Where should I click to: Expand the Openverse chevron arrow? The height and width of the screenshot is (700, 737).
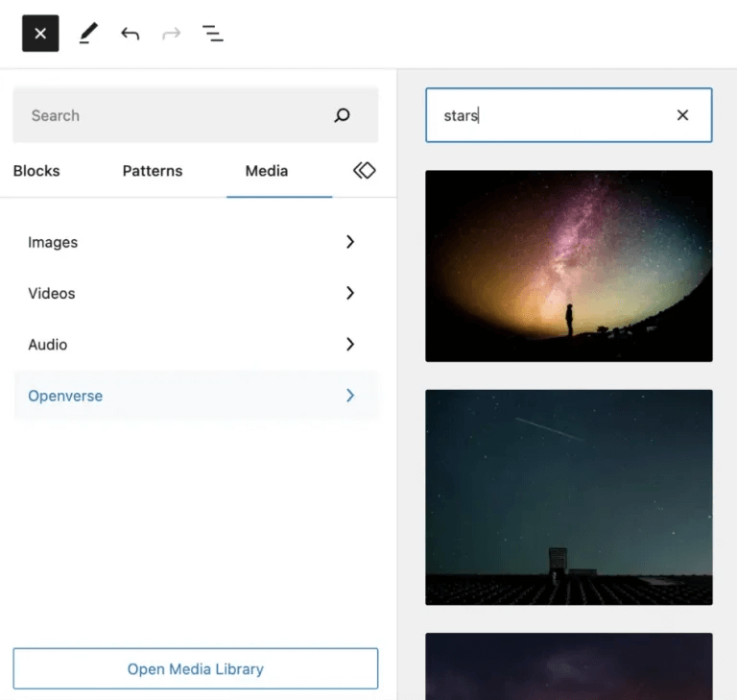click(350, 396)
